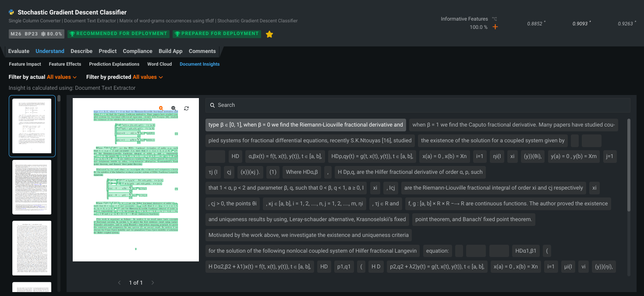Click the Python logo icon
Viewport: 644px width, 296px height.
pos(11,12)
